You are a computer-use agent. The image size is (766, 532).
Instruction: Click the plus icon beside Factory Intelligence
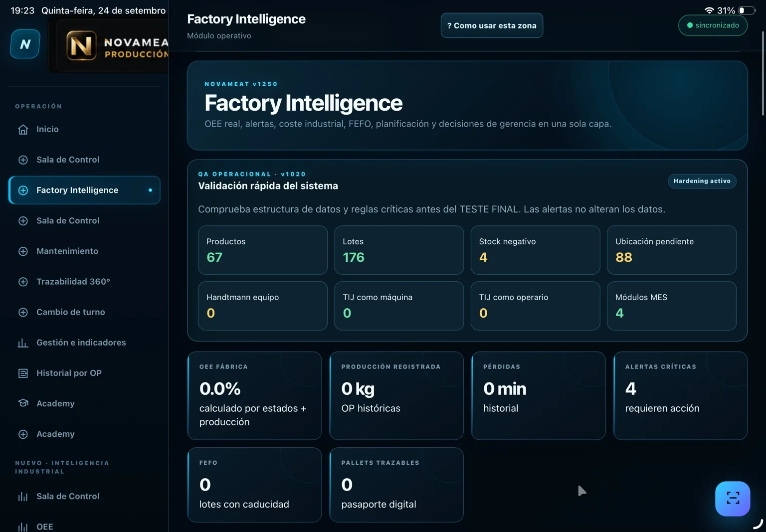(23, 190)
